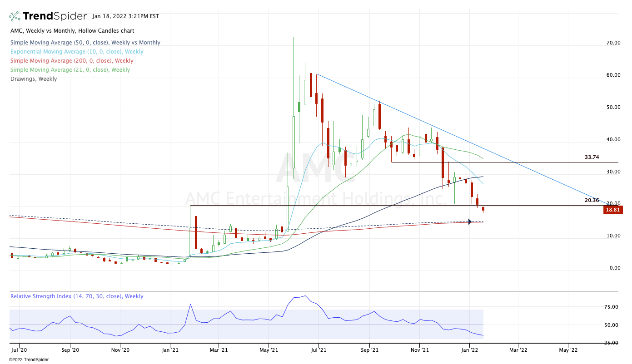Viewport: 632px width, 364px height.
Task: Click the Jan '21 date on the time axis
Action: (x=170, y=350)
